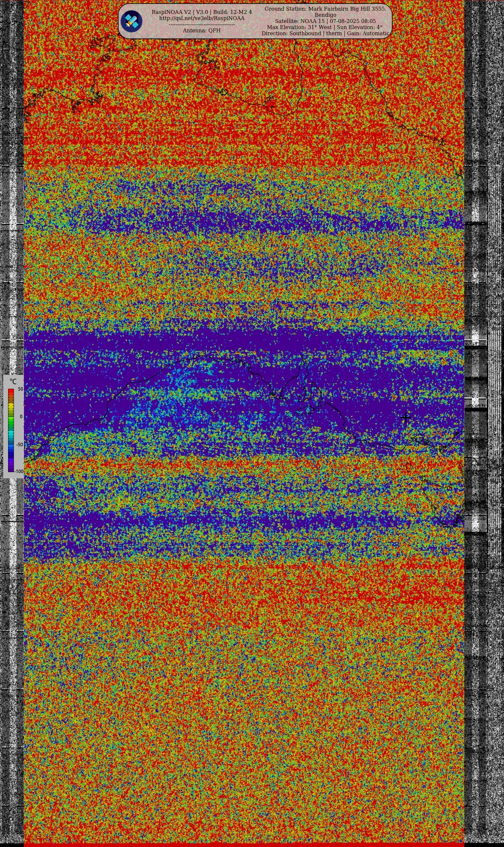Viewport: 504px width, 847px height.
Task: Click the Ground Station: Mark Fairbairn text
Action: click(325, 9)
